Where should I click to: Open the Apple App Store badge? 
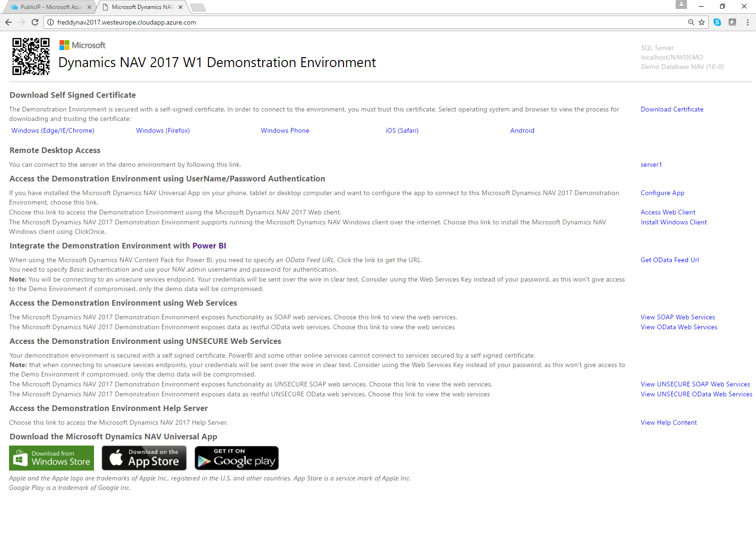click(x=144, y=458)
